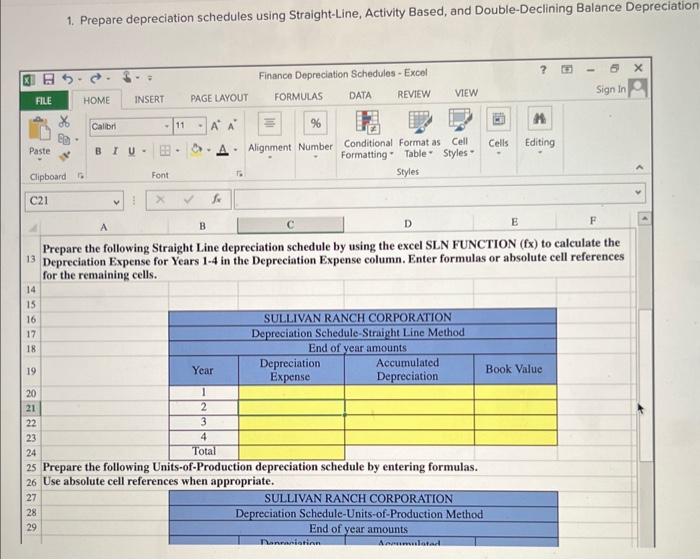This screenshot has width=700, height=560.
Task: Click the Excel Help question mark
Action: coord(543,70)
